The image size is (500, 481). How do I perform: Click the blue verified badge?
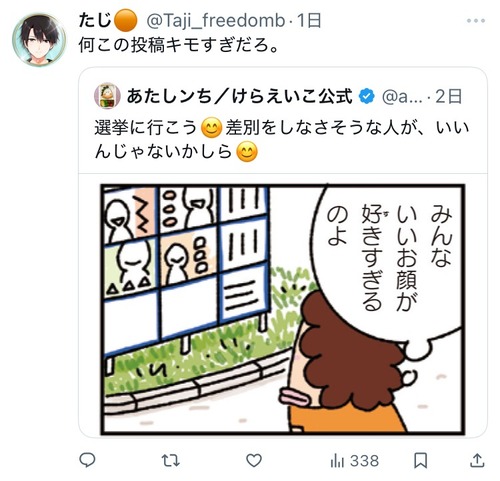tap(366, 97)
